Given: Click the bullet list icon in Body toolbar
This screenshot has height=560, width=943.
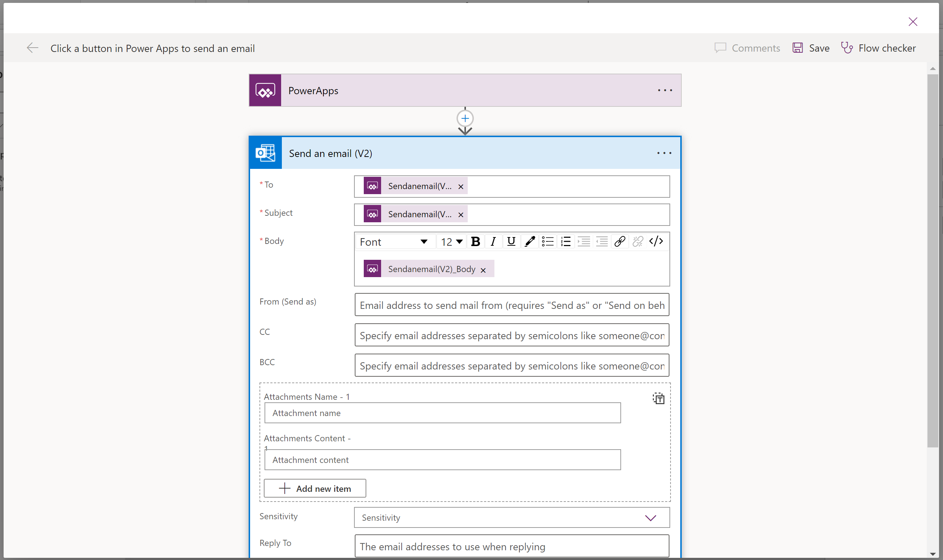Looking at the screenshot, I should [547, 241].
